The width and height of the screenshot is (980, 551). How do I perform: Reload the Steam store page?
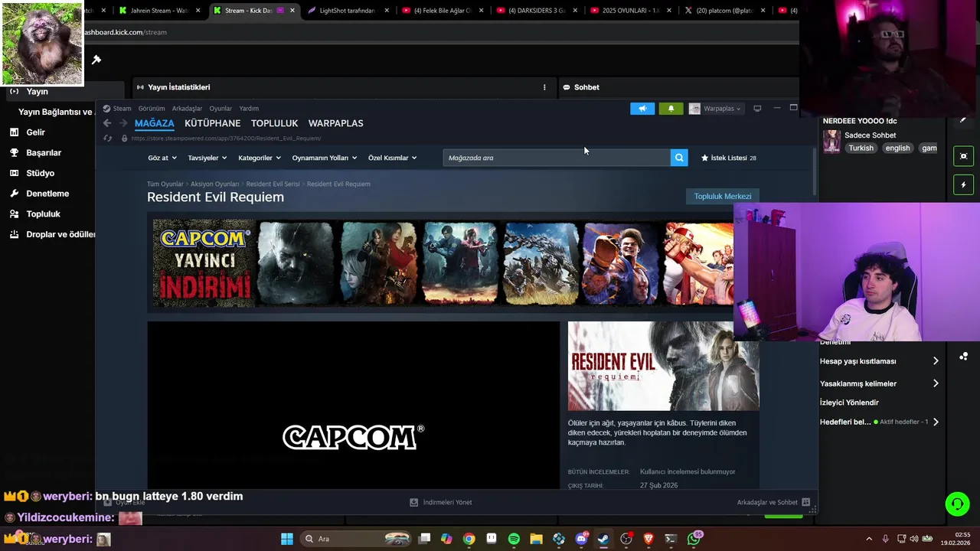(x=107, y=139)
